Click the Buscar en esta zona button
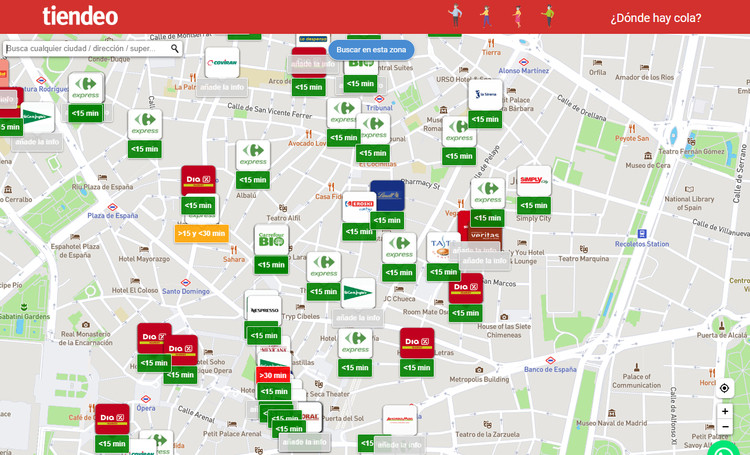Screen dimensions: 750x455 (371, 50)
